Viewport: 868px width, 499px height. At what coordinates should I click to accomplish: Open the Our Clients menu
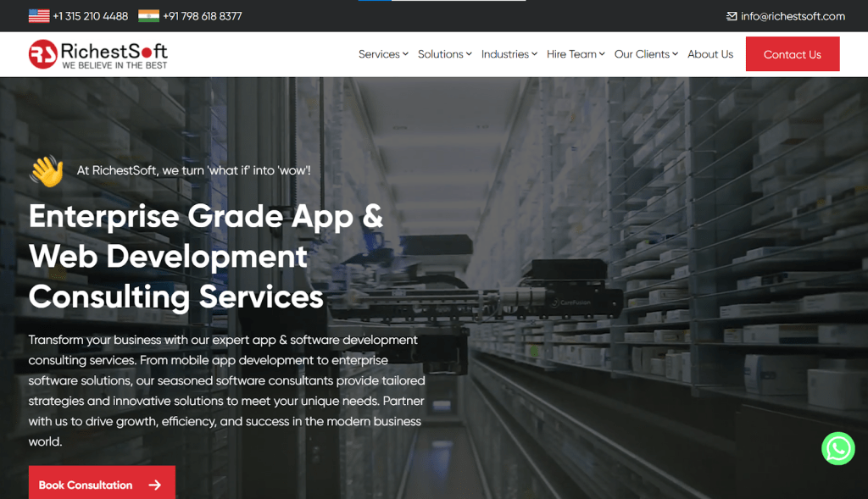(646, 54)
